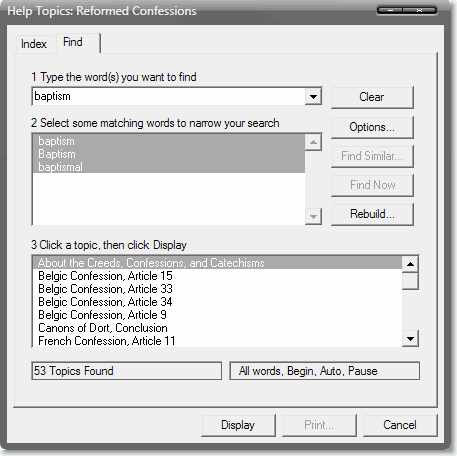Image resolution: width=457 pixels, height=456 pixels.
Task: Click the search word input field
Action: [x=168, y=96]
